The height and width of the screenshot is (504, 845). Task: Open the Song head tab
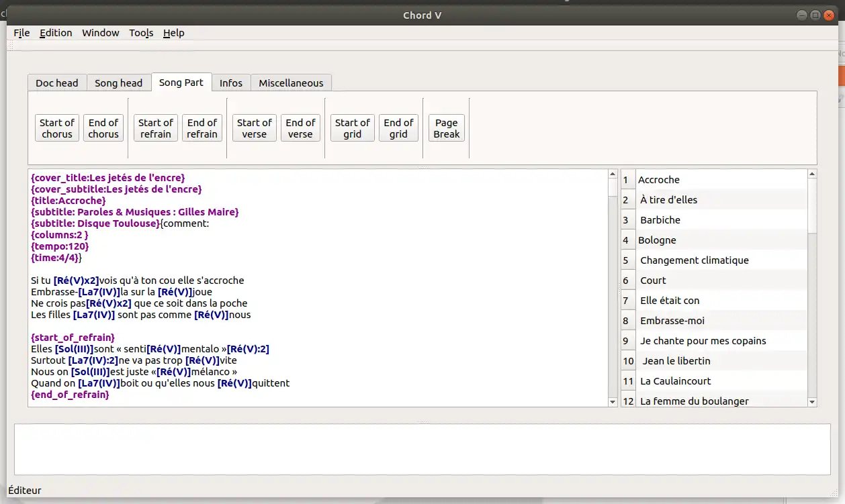click(x=118, y=83)
